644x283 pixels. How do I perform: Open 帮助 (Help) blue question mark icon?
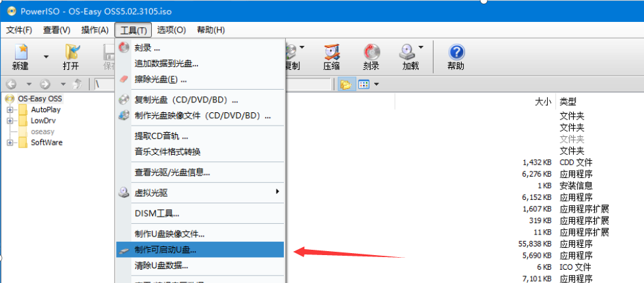point(456,57)
